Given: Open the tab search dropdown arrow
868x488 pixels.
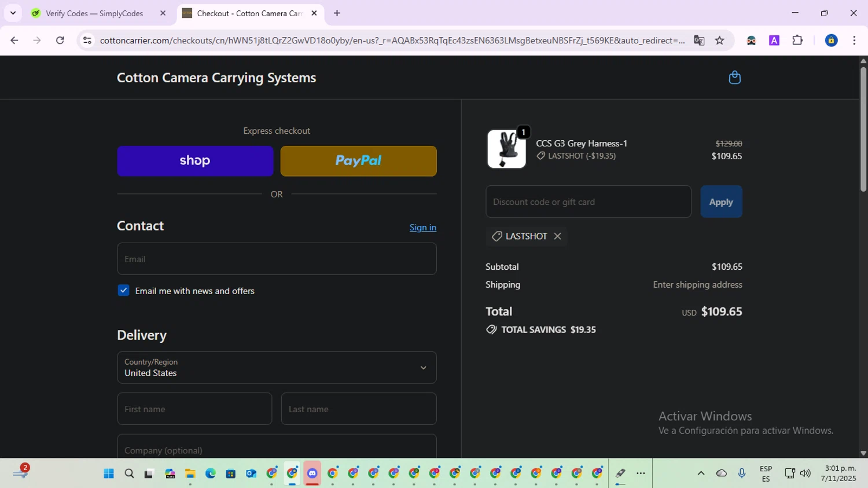Looking at the screenshot, I should pos(13,13).
